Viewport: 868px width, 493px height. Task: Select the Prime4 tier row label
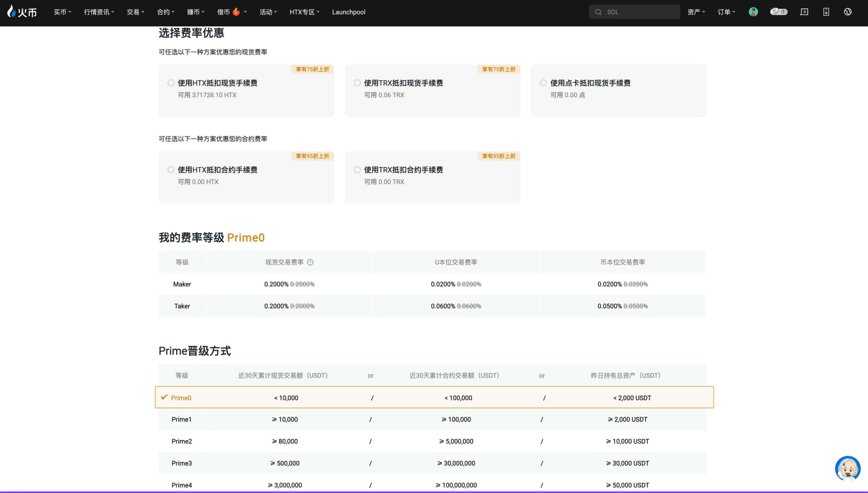point(182,485)
